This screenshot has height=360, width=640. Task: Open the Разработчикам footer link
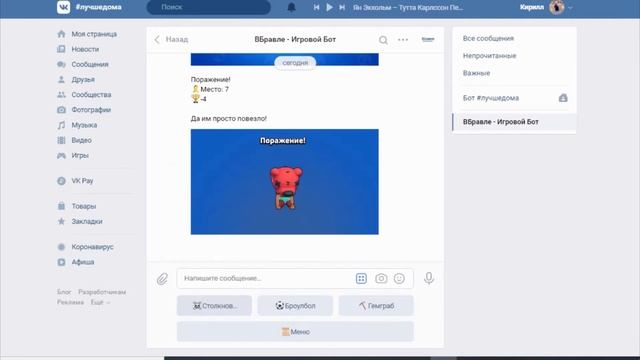[102, 292]
